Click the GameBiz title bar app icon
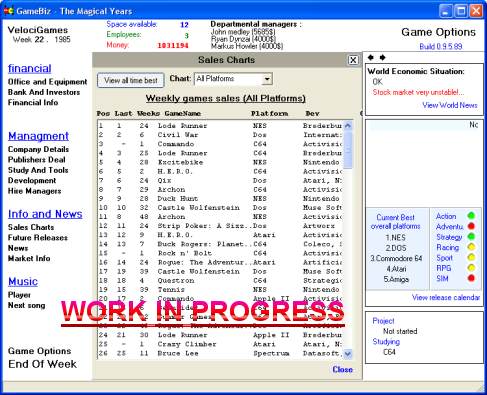This screenshot has height=395, width=487. tap(9, 11)
